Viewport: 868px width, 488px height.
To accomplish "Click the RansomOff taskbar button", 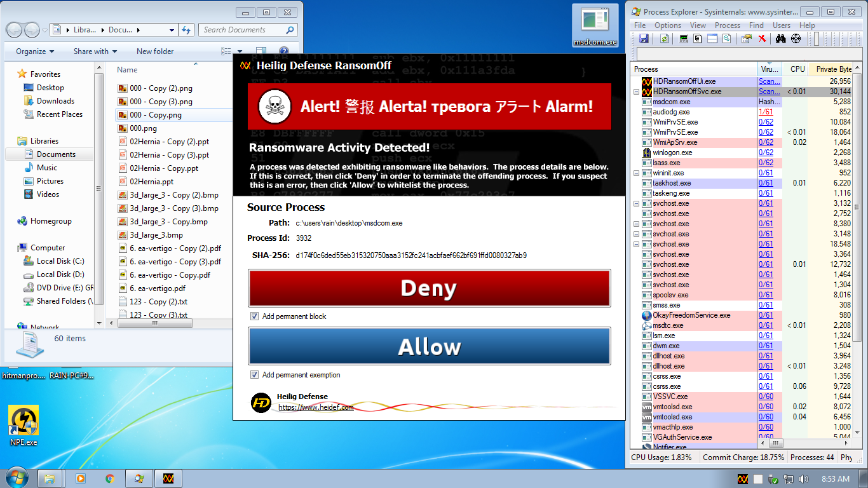I will click(x=169, y=478).
